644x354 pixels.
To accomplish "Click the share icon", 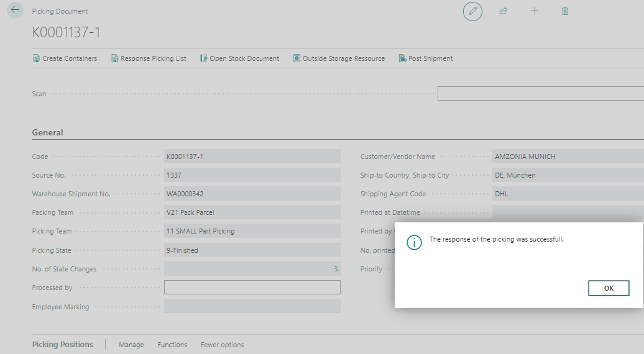I will [504, 11].
